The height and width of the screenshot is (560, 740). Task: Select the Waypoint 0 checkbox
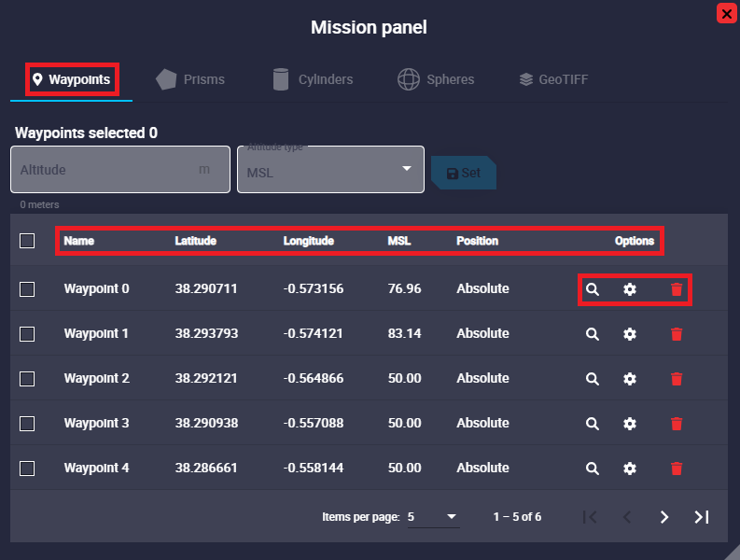click(27, 289)
